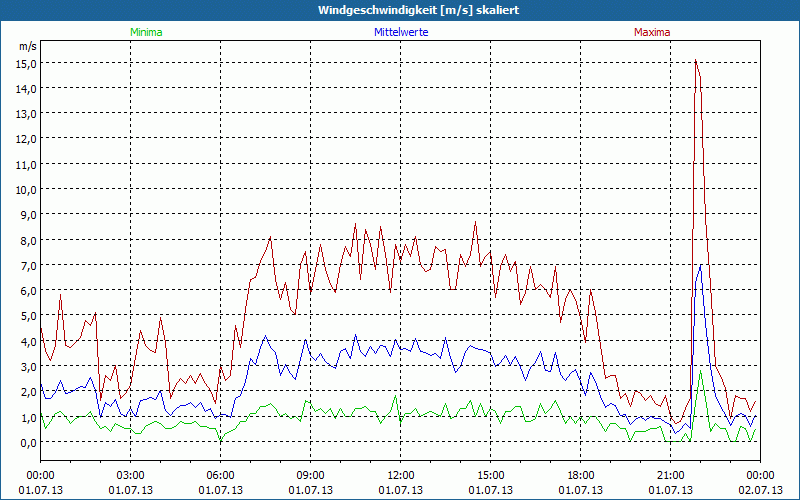
Task: Click the 5,0 y-axis value
Action: [28, 316]
